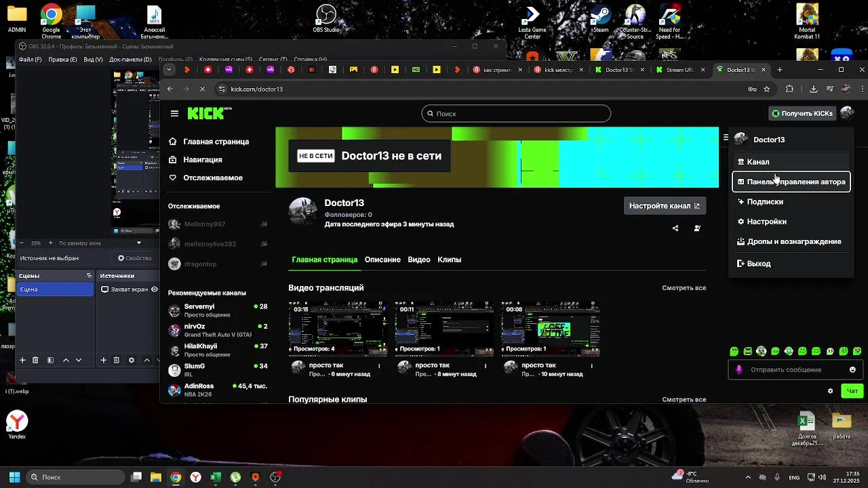Screen dimensions: 868x488
Task: Open OBS Свойства button
Action: click(134, 258)
